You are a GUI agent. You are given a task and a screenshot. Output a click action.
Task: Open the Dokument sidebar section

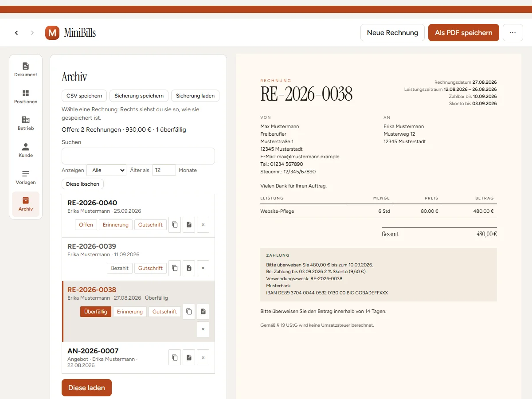(26, 70)
